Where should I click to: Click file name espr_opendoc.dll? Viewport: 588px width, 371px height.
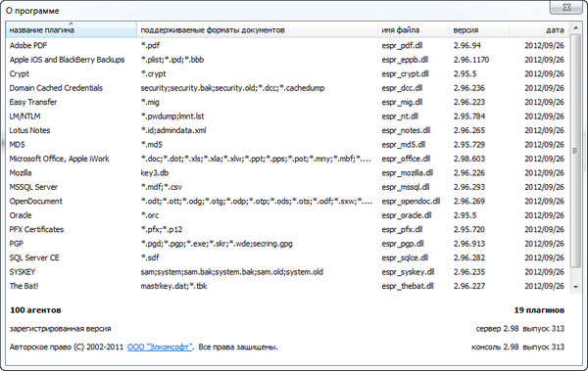click(x=411, y=202)
